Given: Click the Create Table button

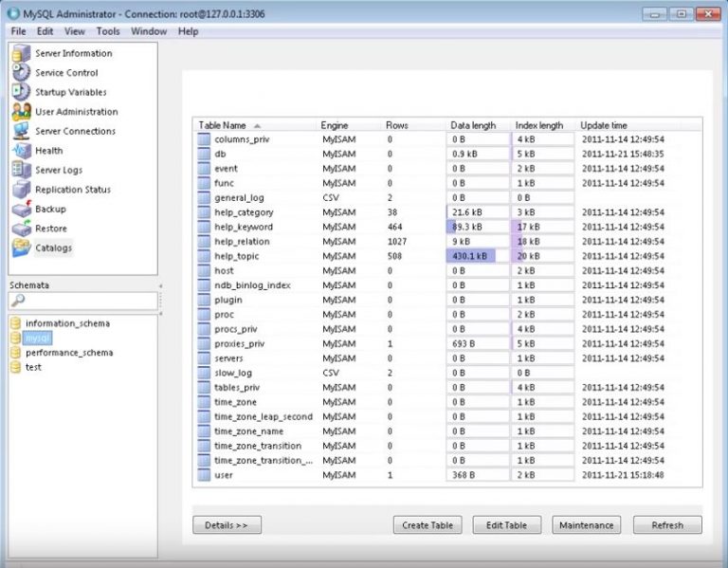Looking at the screenshot, I should coord(428,525).
